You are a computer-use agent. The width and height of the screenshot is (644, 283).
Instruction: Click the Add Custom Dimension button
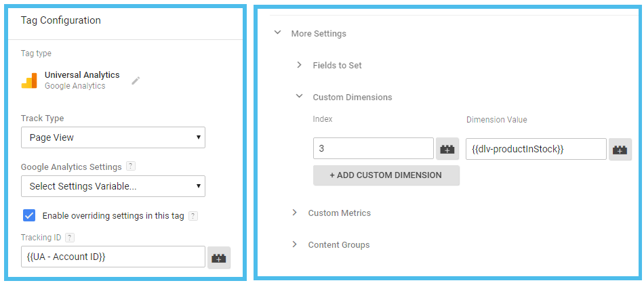386,175
